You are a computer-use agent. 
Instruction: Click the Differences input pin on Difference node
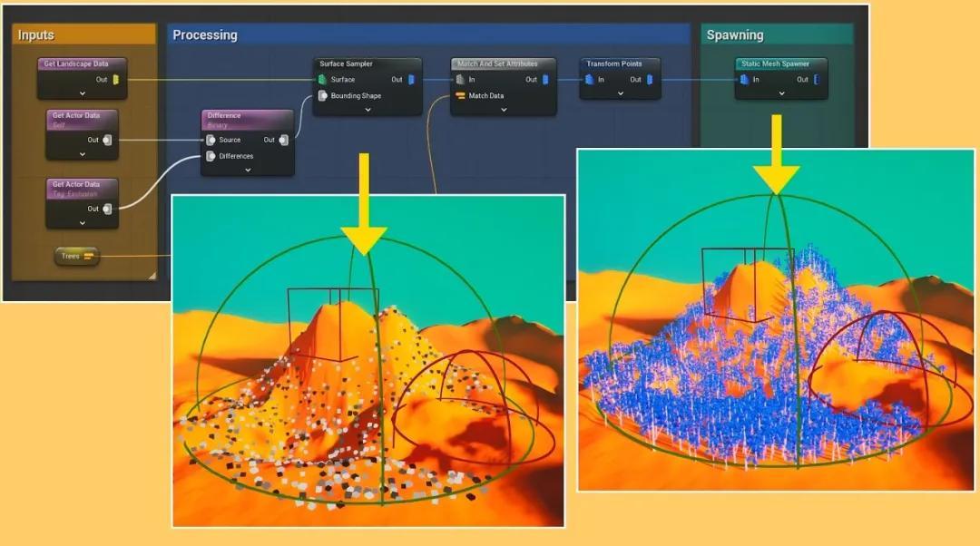pos(211,156)
